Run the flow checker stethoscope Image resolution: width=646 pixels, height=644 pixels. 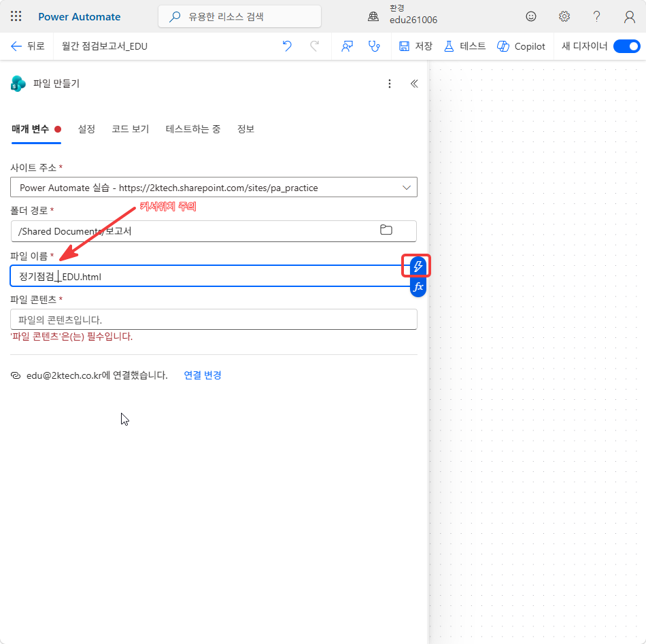[374, 46]
